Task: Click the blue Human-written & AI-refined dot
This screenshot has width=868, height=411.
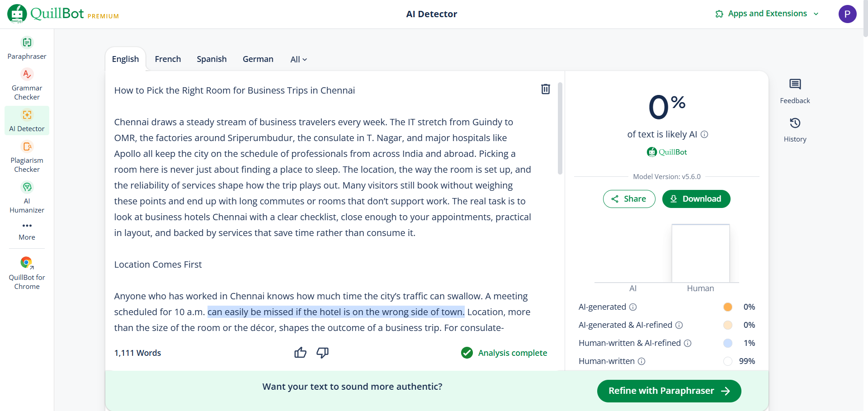Action: tap(728, 343)
